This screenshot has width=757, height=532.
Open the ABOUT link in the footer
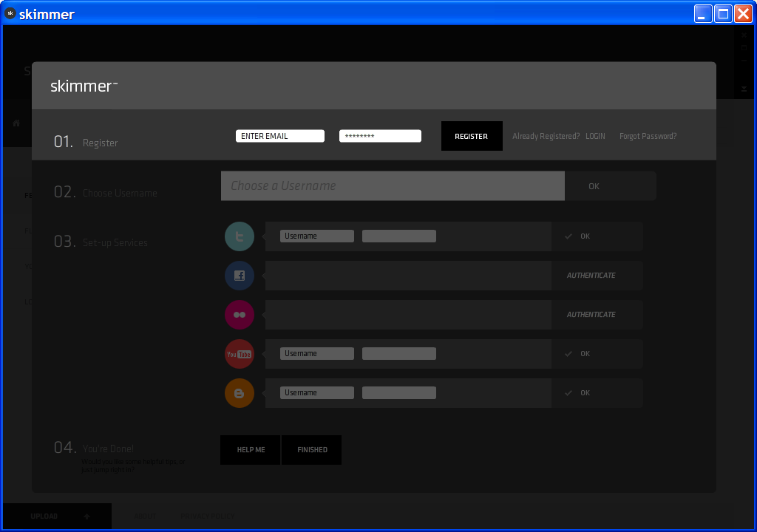(145, 516)
